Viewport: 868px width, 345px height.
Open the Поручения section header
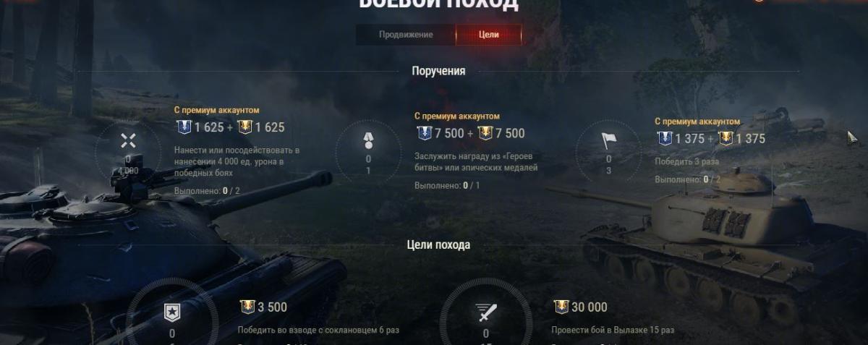tap(438, 71)
